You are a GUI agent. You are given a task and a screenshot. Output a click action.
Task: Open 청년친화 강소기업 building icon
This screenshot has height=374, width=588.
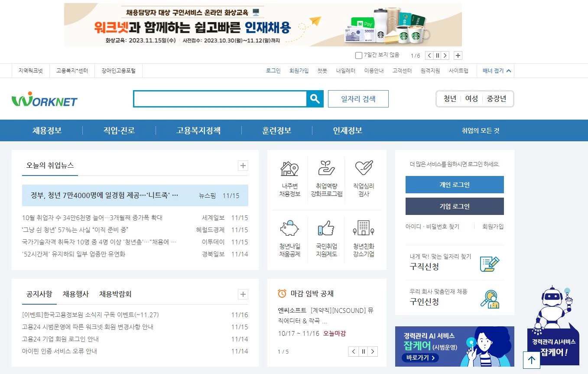[x=364, y=228]
